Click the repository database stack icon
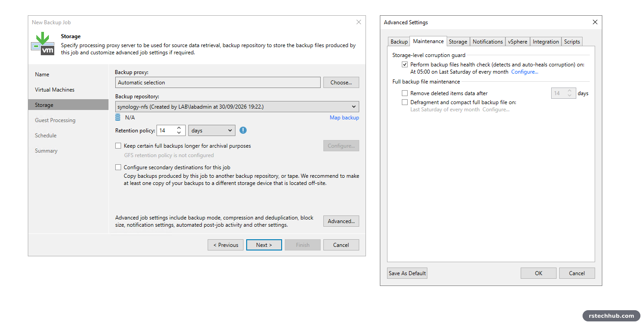Screen dimensions: 644x325 pos(118,118)
